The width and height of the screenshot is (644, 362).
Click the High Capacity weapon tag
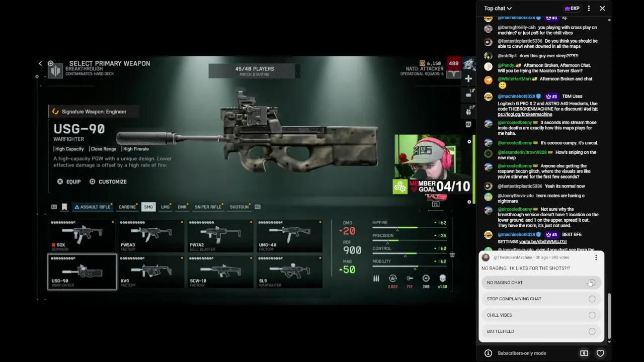click(x=69, y=149)
